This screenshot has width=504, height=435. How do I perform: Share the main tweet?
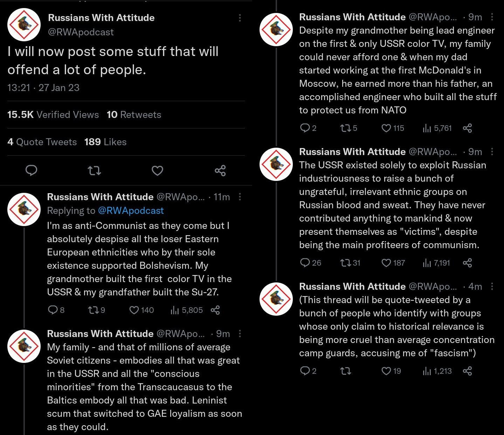pyautogui.click(x=220, y=170)
